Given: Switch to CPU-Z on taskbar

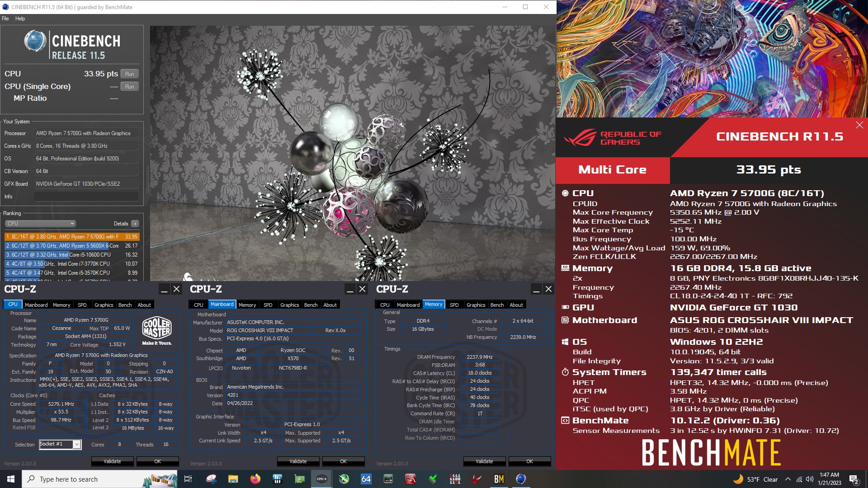Looking at the screenshot, I should 322,479.
